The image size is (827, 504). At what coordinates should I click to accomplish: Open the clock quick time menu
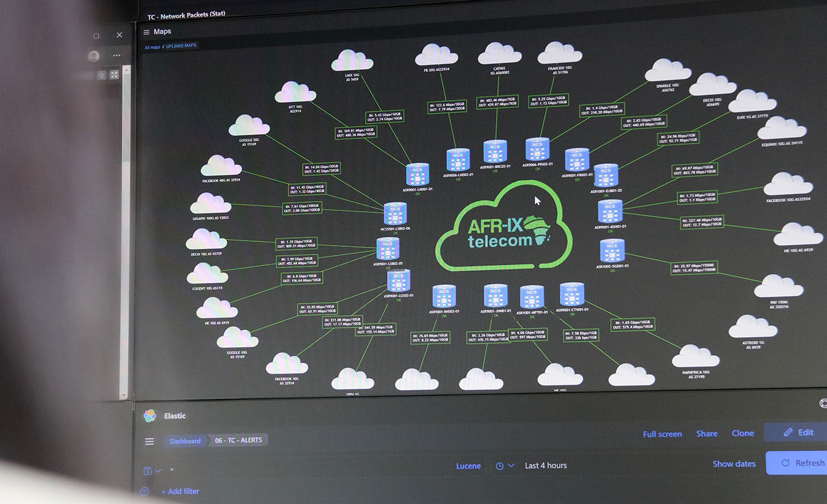(505, 466)
